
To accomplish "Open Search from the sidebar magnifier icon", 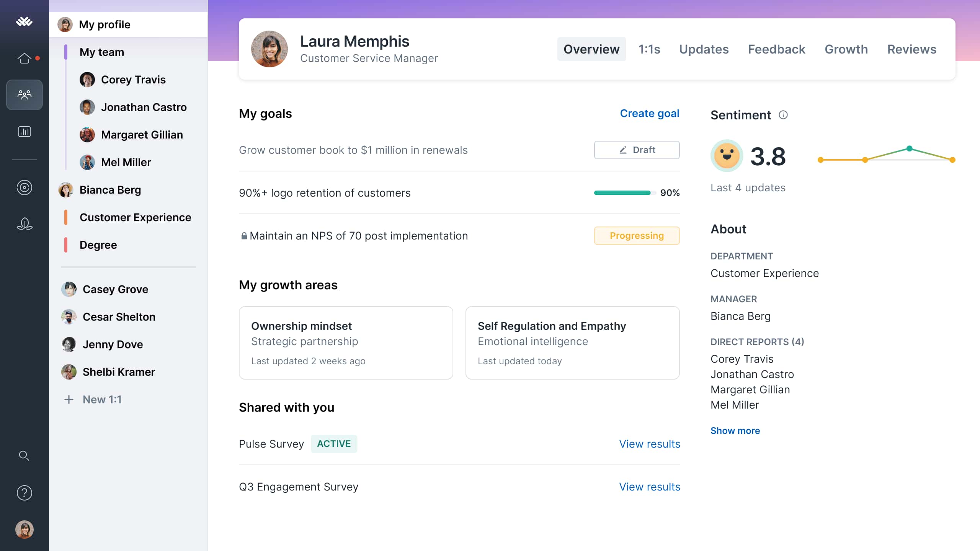I will [x=24, y=456].
